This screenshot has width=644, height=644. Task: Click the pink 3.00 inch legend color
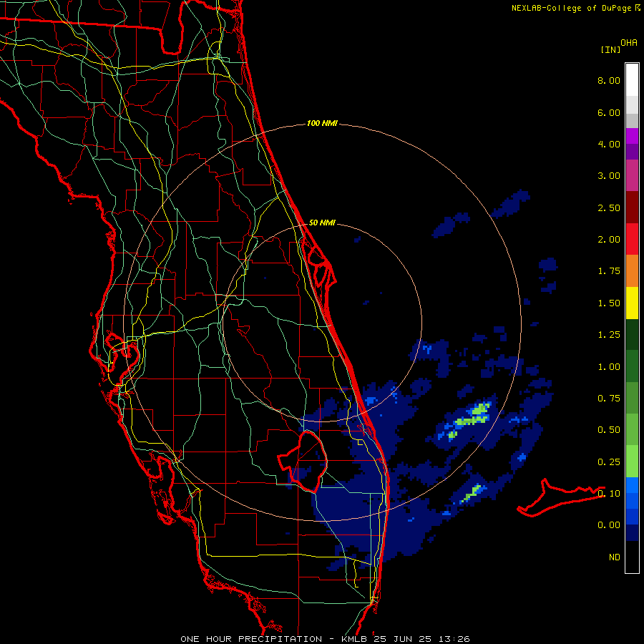click(632, 175)
